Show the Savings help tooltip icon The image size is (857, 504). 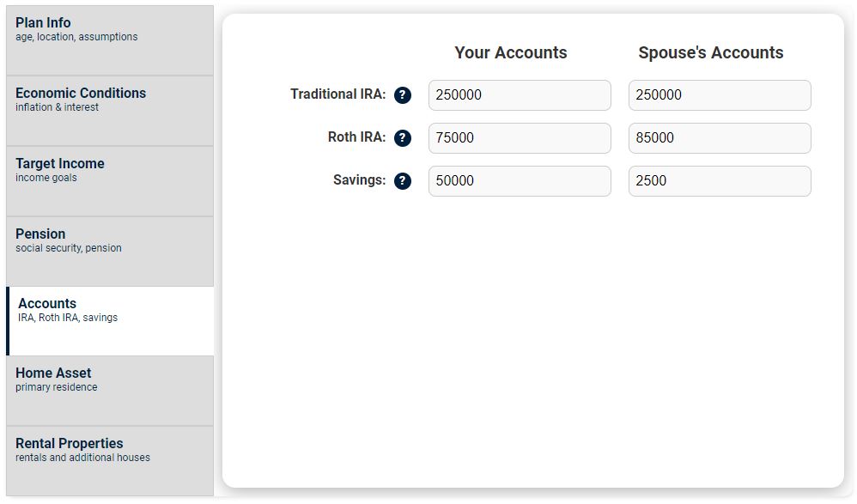coord(403,181)
